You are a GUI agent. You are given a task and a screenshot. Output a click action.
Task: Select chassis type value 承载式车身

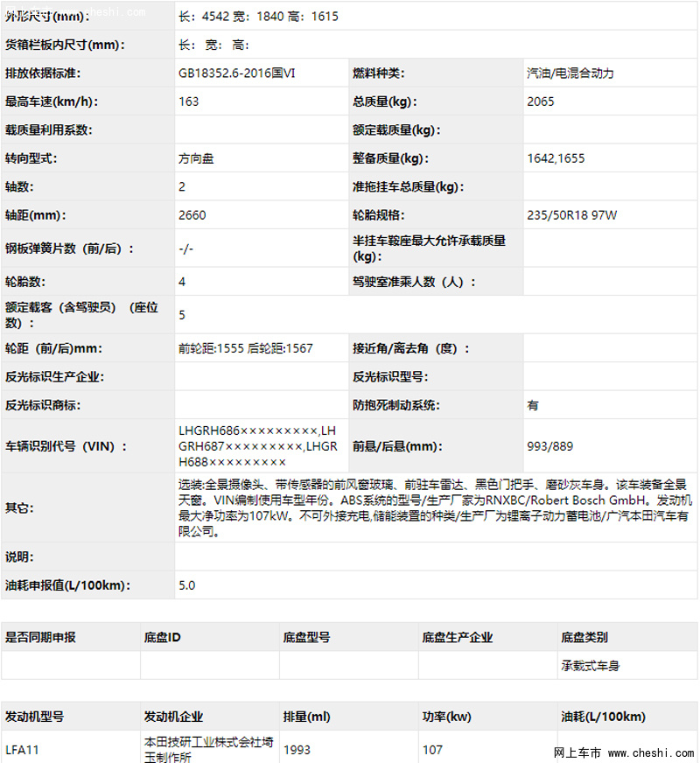click(590, 666)
